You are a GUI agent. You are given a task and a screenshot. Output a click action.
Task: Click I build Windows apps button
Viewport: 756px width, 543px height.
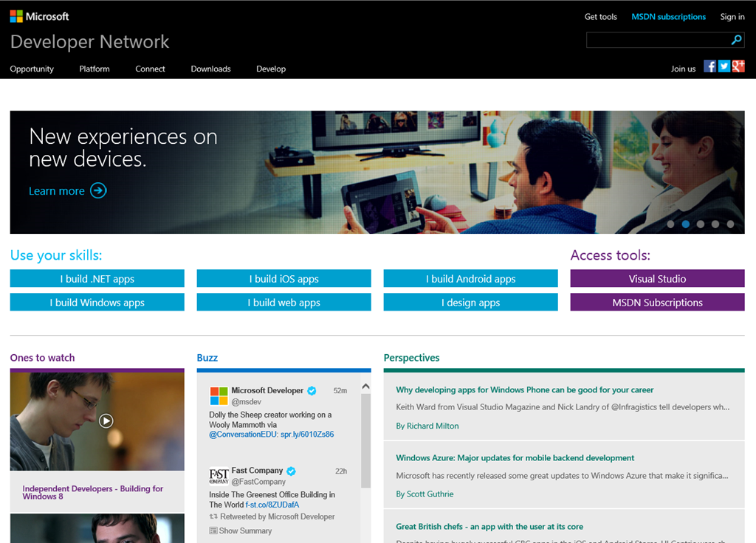pos(97,302)
